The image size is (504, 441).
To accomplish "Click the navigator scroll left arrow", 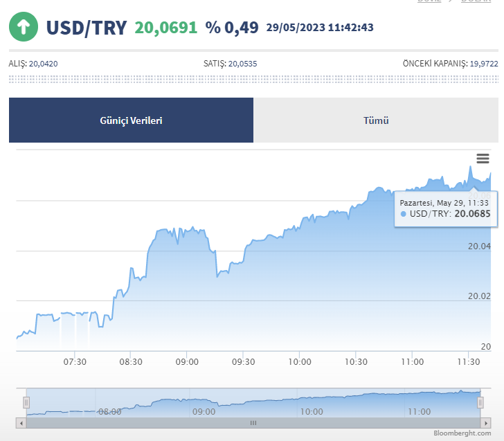I will (x=21, y=423).
